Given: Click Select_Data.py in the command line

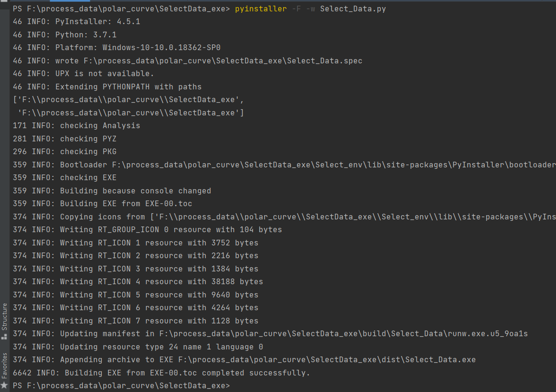Looking at the screenshot, I should click(353, 9).
